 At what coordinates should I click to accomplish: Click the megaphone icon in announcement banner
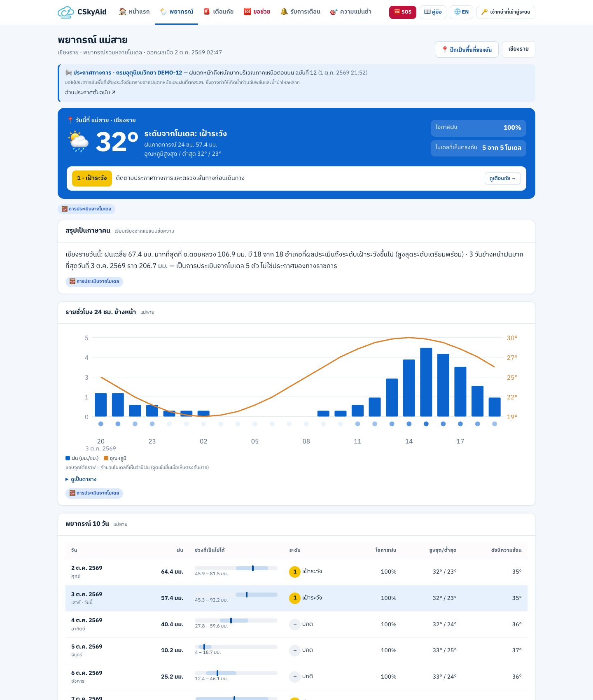click(x=68, y=72)
